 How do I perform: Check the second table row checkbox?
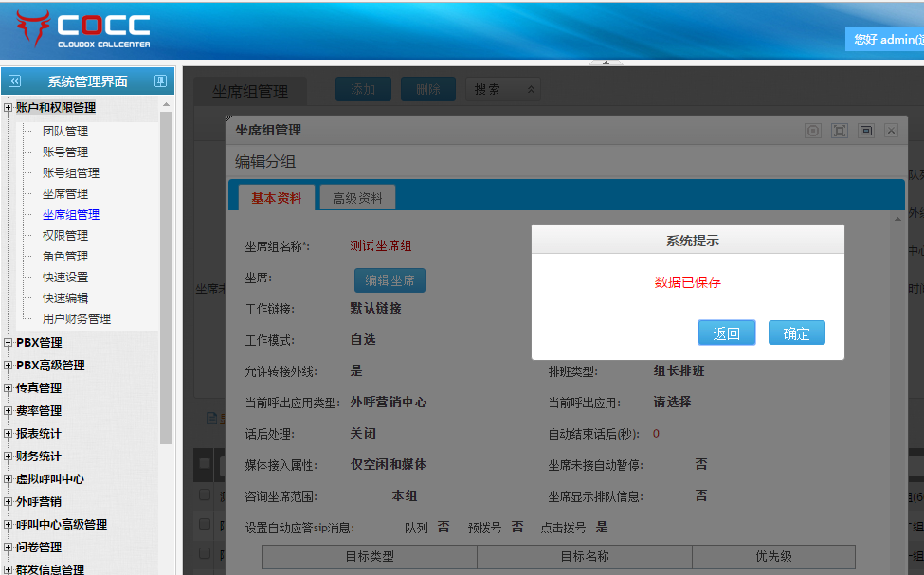click(205, 524)
